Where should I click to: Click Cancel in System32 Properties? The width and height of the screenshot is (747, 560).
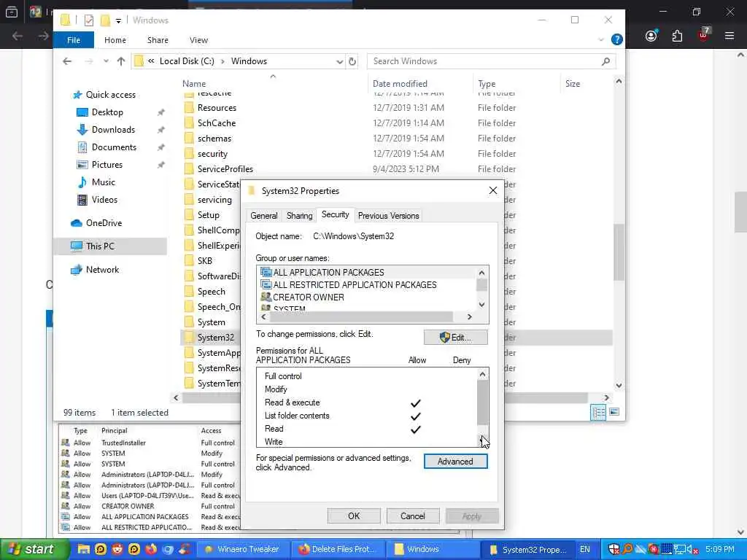413,516
